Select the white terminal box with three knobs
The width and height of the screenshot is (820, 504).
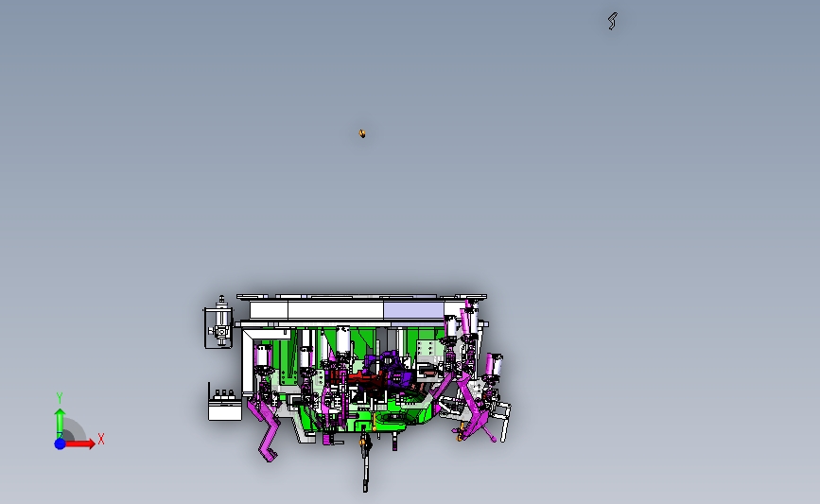click(225, 405)
